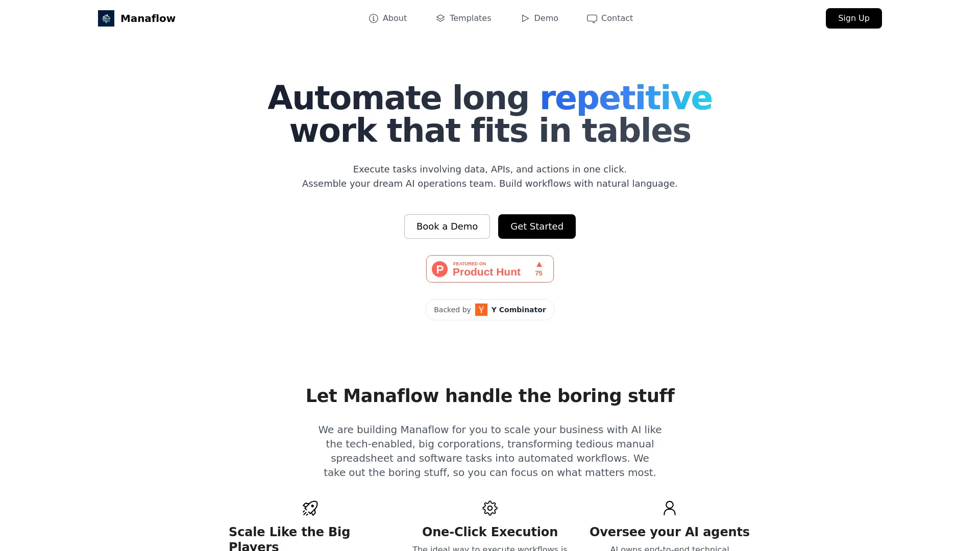Image resolution: width=980 pixels, height=551 pixels.
Task: Click the Contact chat bubble icon
Action: 592,18
